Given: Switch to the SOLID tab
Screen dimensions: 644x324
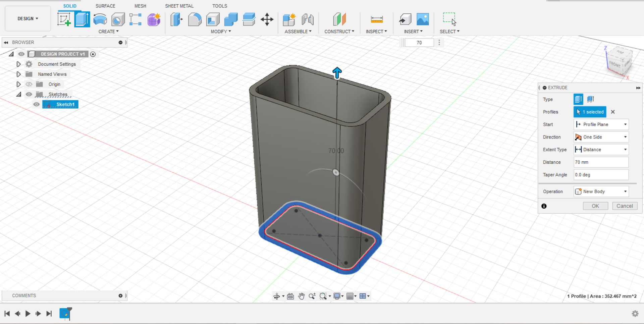Looking at the screenshot, I should tap(70, 6).
